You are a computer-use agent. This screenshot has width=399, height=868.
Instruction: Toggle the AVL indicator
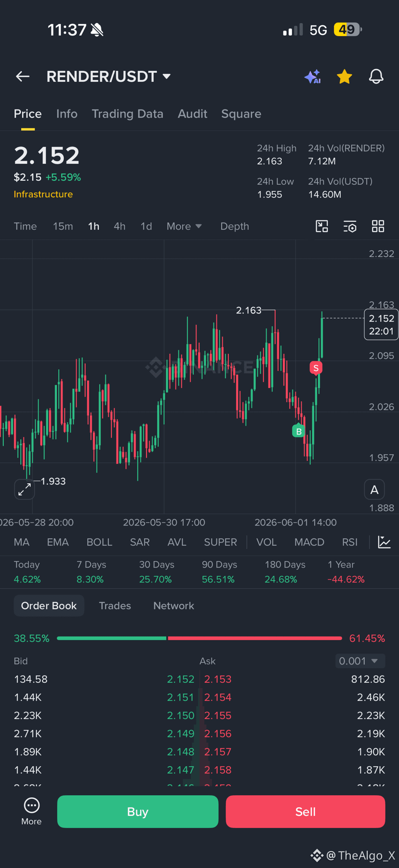tap(177, 542)
